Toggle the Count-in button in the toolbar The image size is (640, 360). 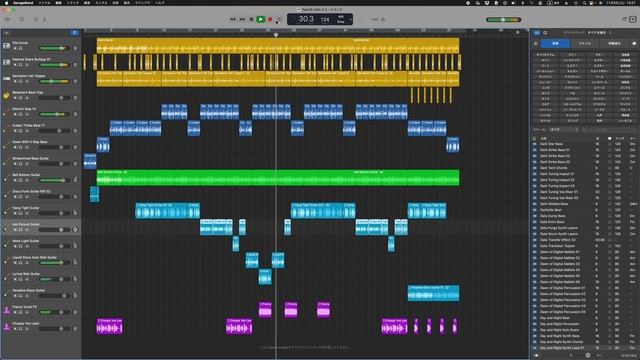tap(375, 19)
